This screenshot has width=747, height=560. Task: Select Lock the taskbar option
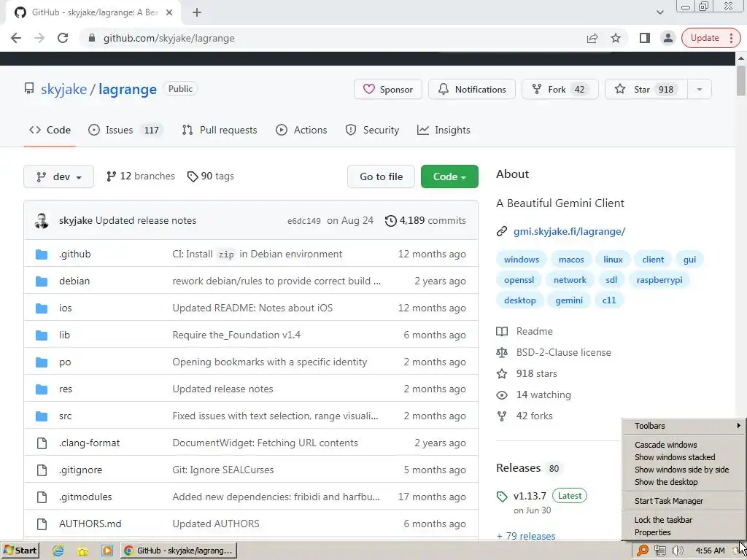point(684,520)
